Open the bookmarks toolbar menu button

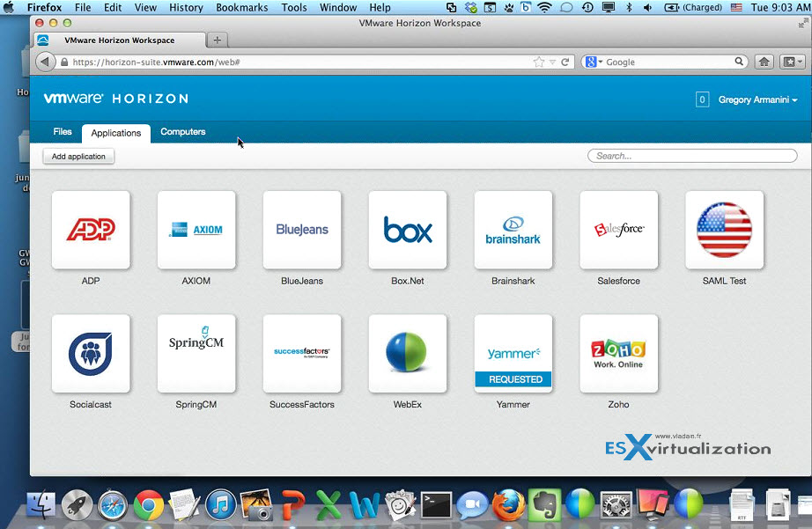tap(793, 62)
